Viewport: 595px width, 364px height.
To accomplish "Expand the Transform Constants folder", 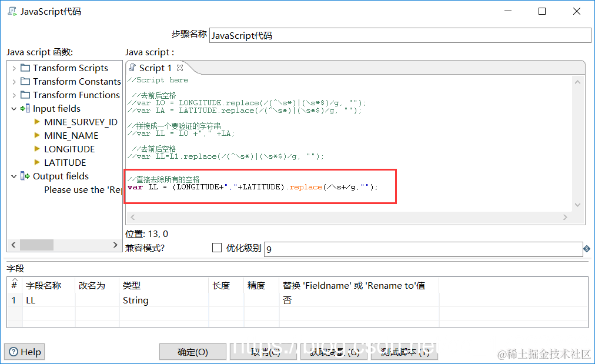I will (x=14, y=82).
